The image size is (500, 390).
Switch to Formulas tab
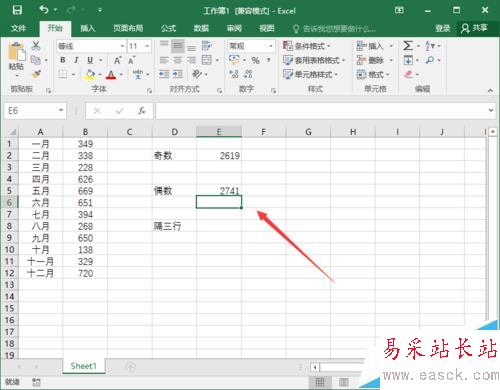pyautogui.click(x=168, y=28)
